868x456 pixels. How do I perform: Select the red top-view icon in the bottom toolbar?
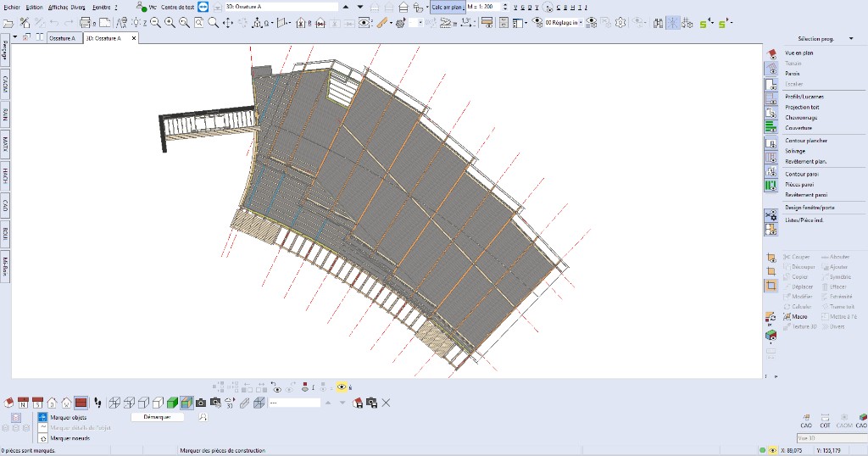click(81, 403)
